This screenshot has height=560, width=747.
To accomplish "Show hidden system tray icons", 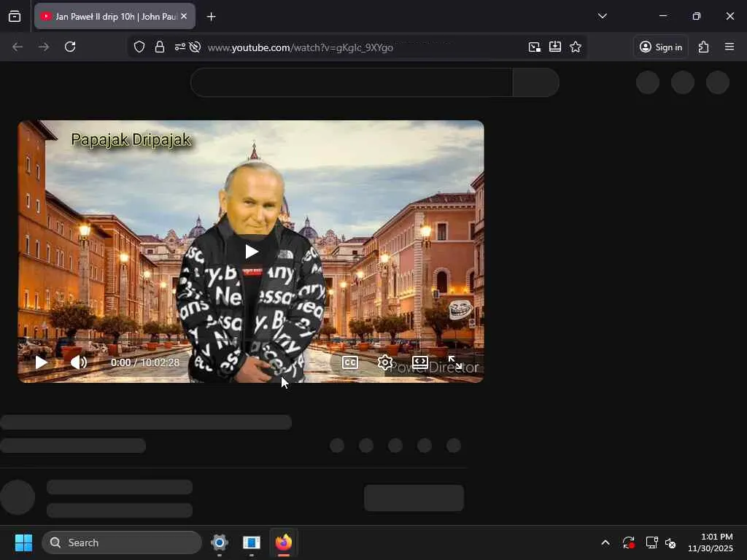I will tap(605, 542).
